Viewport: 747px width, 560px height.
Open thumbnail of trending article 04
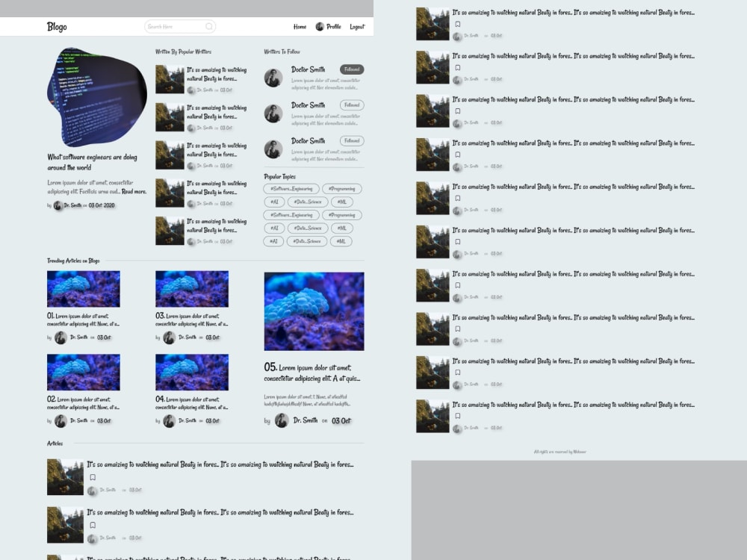point(192,373)
